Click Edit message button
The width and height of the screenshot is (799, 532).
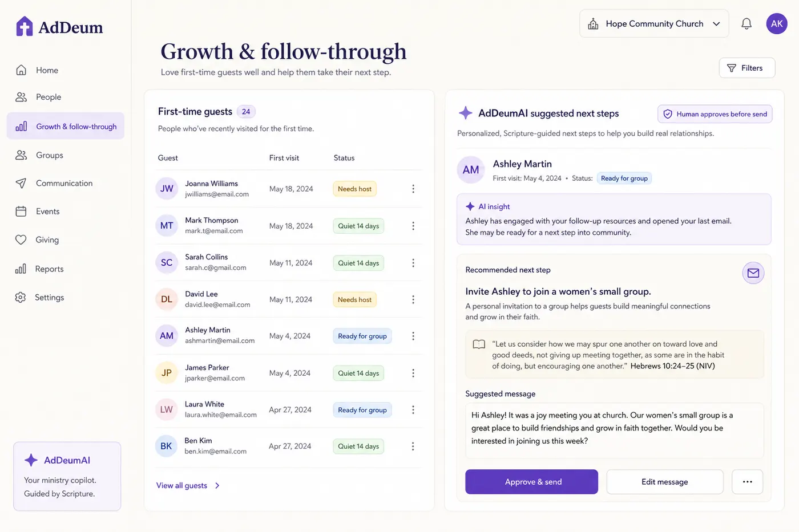click(665, 482)
